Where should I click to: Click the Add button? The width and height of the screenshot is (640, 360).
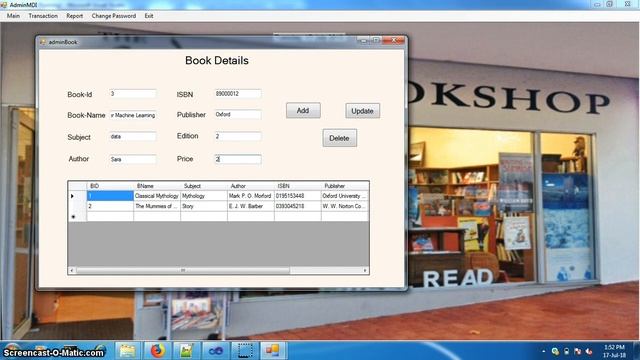[303, 111]
